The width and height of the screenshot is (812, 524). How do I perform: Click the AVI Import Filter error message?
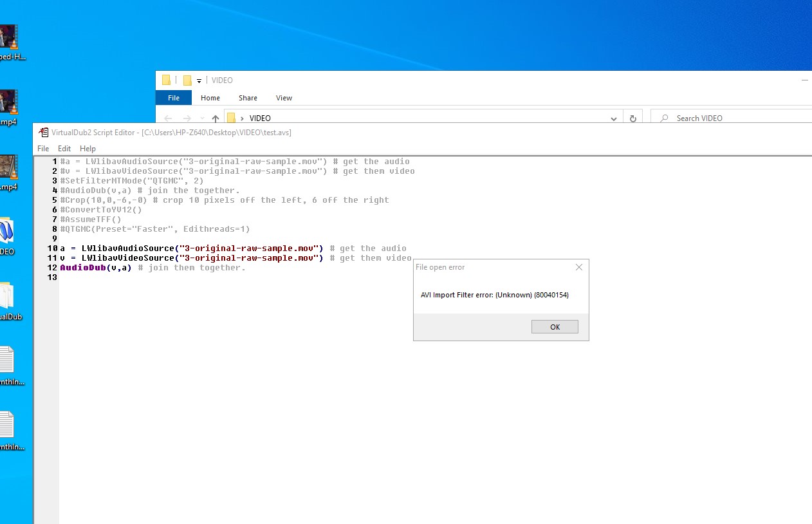(x=495, y=295)
